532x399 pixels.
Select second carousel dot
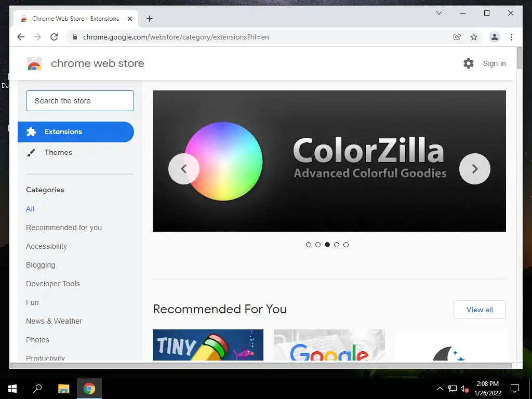coord(318,245)
